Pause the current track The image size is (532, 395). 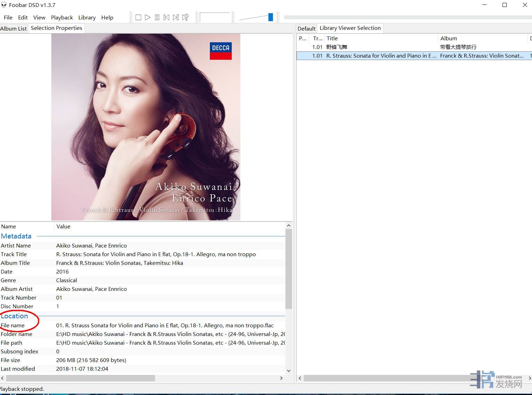click(157, 17)
